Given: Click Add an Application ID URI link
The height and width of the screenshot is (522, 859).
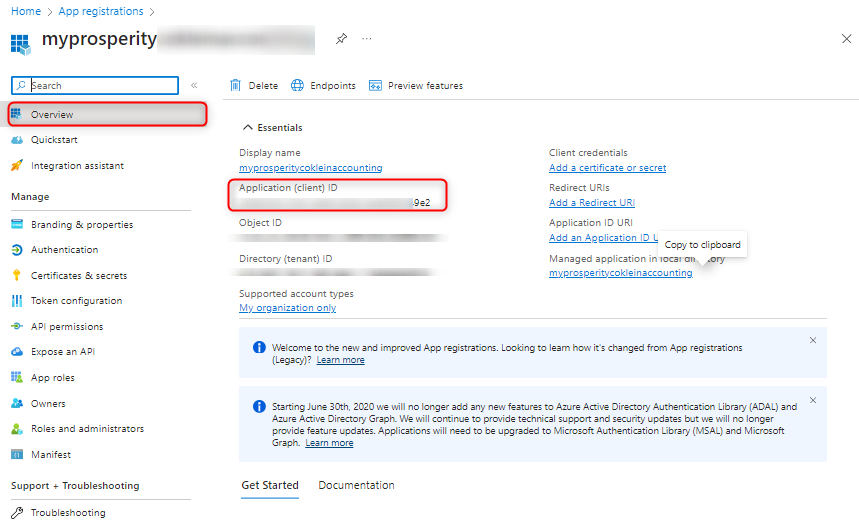Looking at the screenshot, I should pos(604,238).
